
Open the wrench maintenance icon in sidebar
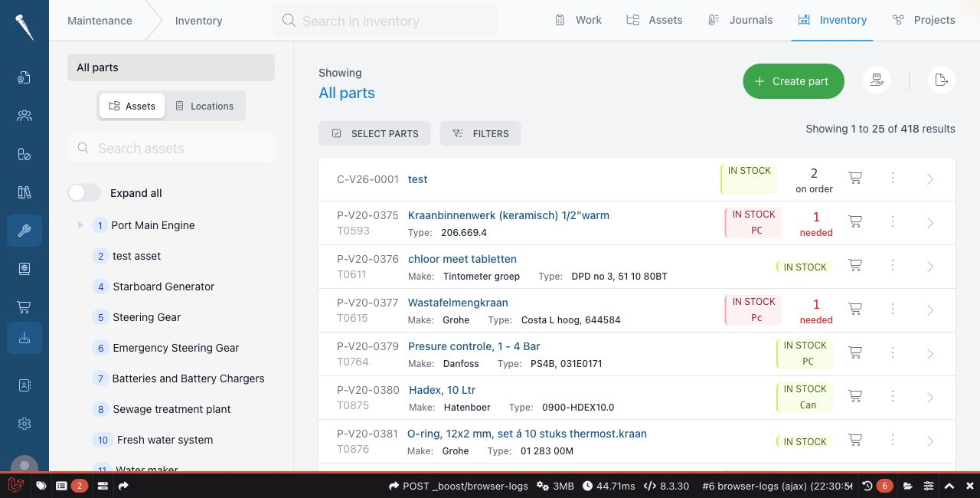(24, 231)
